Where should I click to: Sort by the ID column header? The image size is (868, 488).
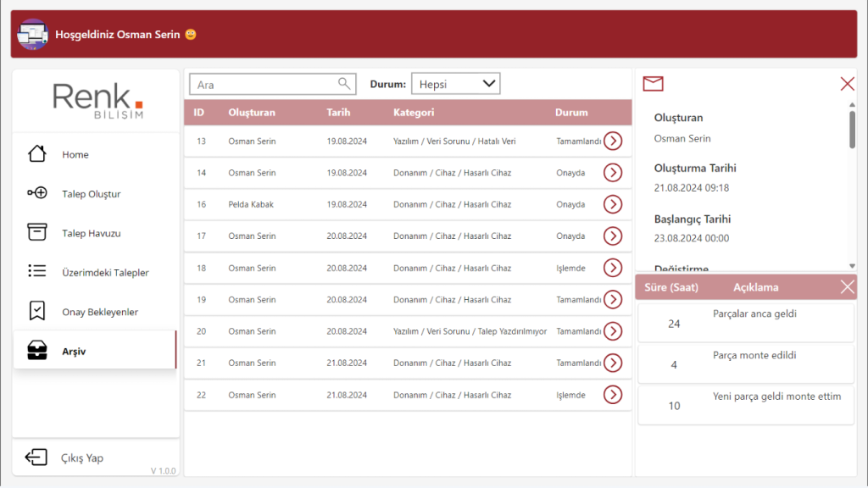point(198,113)
